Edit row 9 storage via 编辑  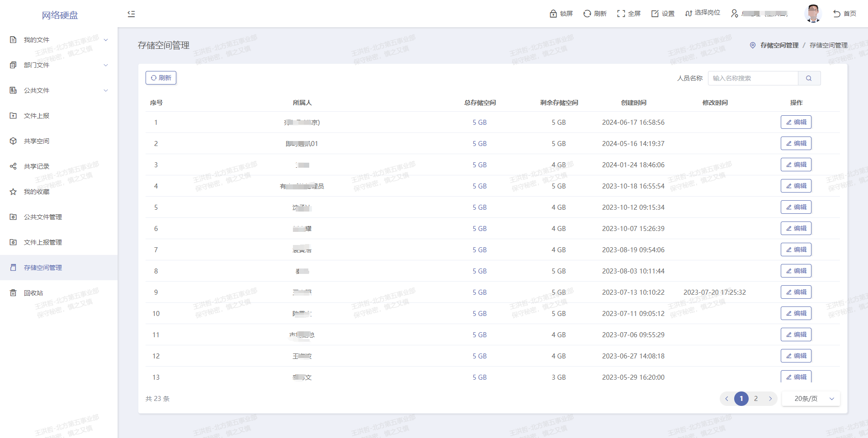tap(796, 292)
